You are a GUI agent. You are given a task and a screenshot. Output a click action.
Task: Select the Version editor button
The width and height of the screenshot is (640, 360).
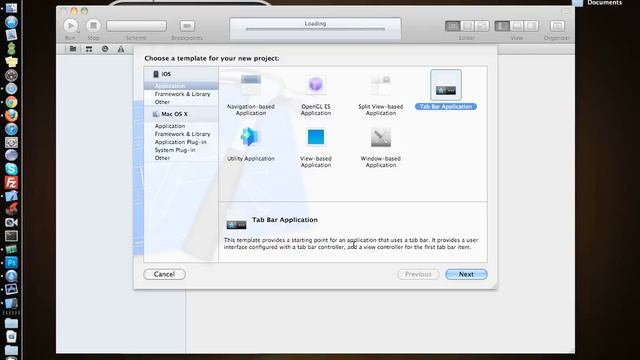[x=482, y=26]
